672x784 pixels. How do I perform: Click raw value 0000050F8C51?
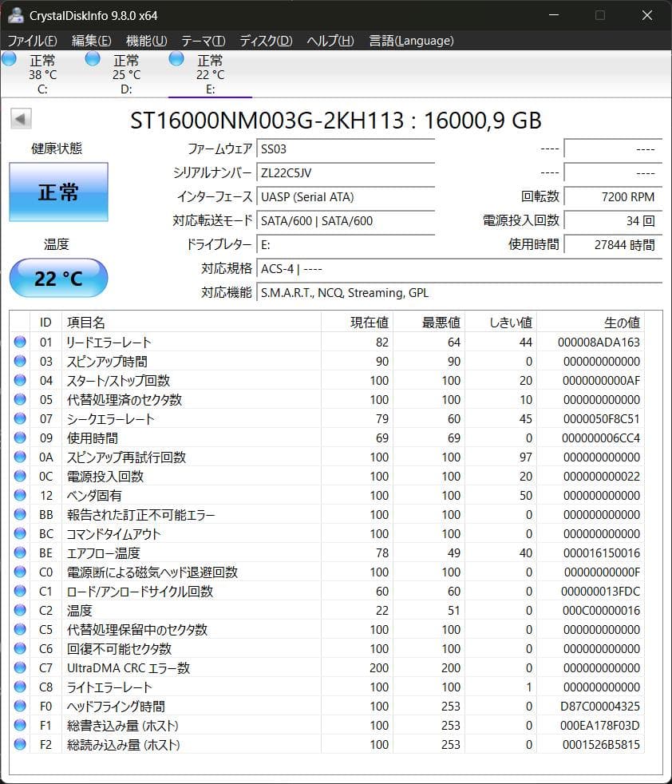click(x=602, y=418)
